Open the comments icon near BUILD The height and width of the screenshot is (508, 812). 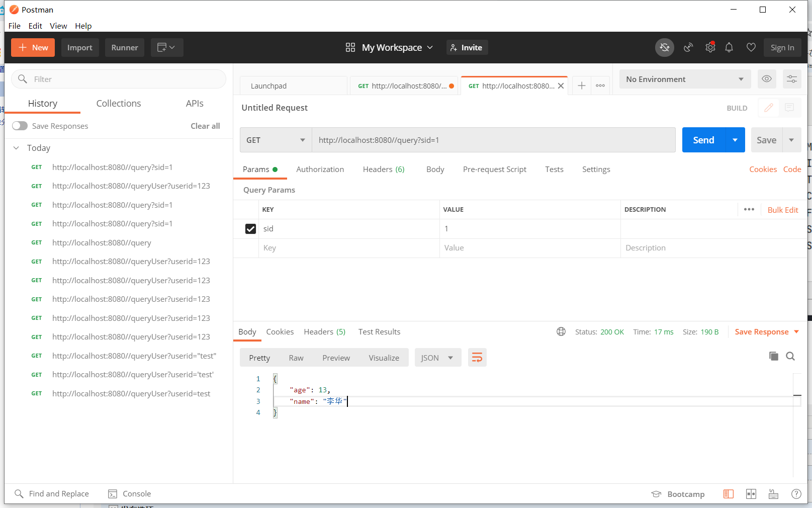(789, 108)
